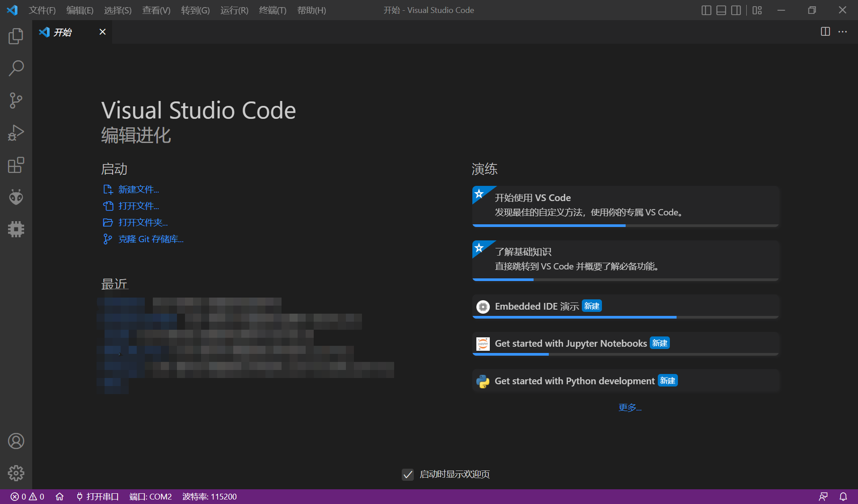Open the Manage gear icon
Screen dimensions: 858x504
click(x=16, y=473)
